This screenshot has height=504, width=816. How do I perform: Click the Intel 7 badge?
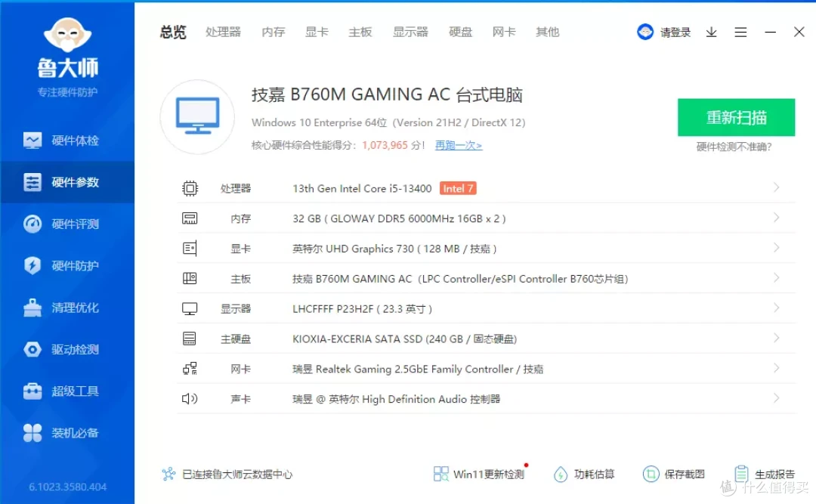(458, 188)
